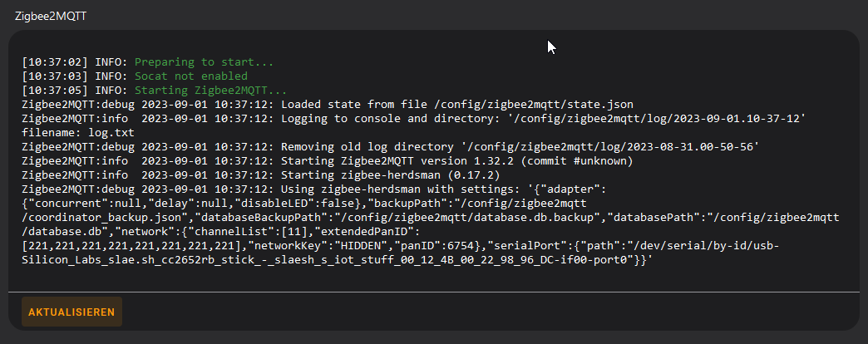The height and width of the screenshot is (344, 868).
Task: Click the 'Loaded state from file' log line
Action: pyautogui.click(x=328, y=105)
